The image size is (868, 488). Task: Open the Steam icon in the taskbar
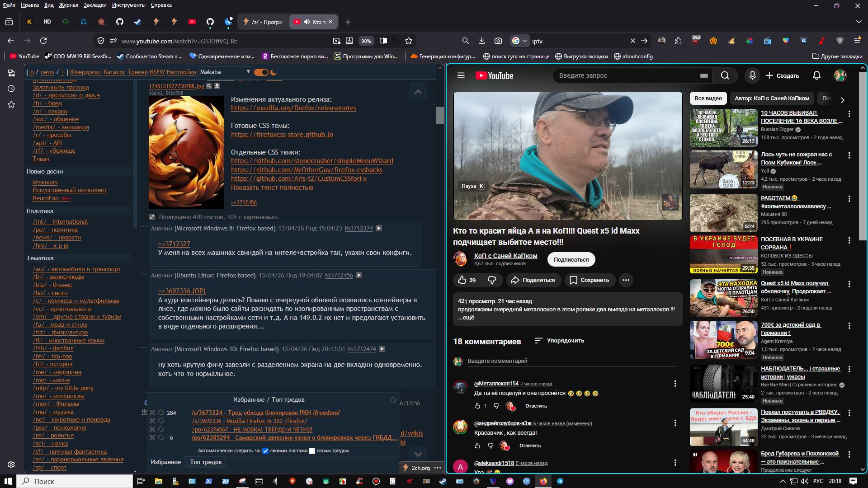coord(443,481)
